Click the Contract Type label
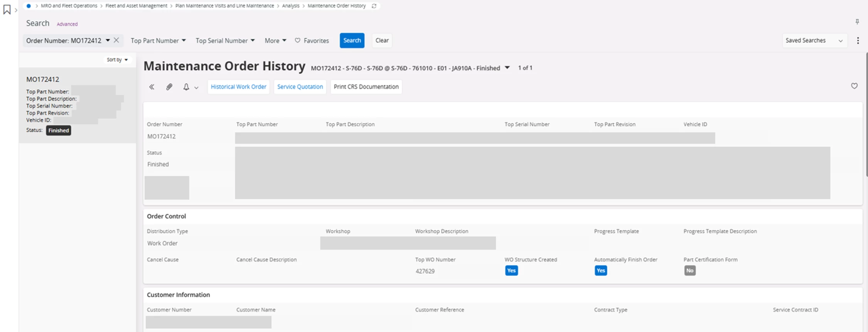868x332 pixels. coord(611,310)
